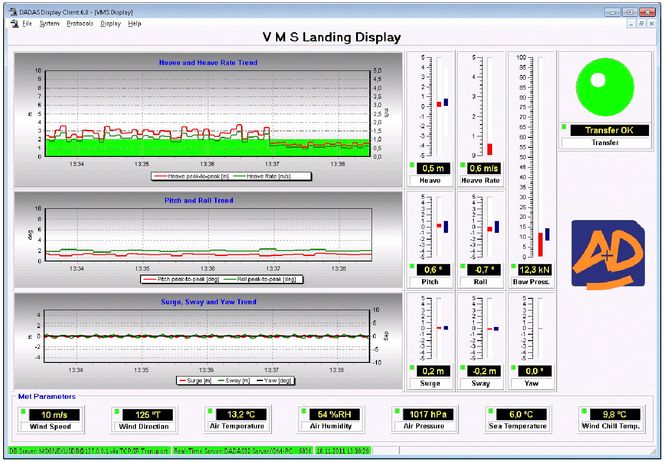Viewport: 664px width, 462px height.
Task: Open the System menu
Action: click(50, 22)
